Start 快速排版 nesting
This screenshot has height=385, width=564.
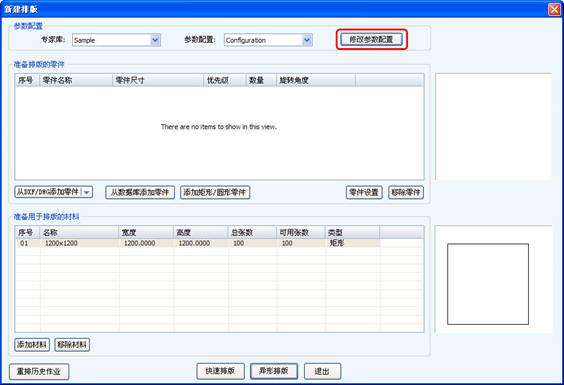[x=220, y=371]
